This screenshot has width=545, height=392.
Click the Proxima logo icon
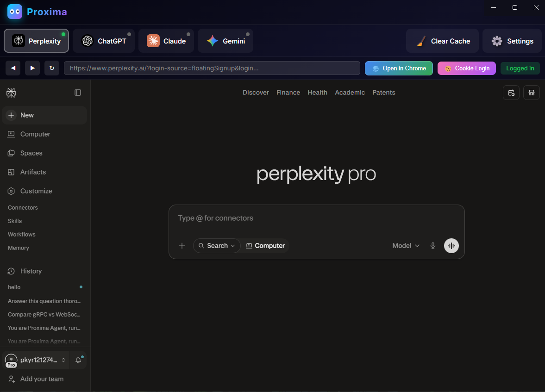[x=15, y=12]
